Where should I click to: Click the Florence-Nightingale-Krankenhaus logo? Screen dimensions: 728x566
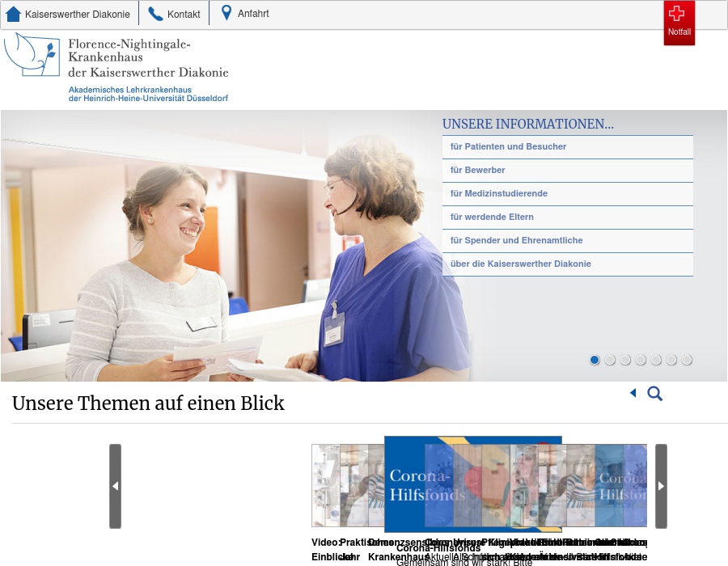coord(117,65)
